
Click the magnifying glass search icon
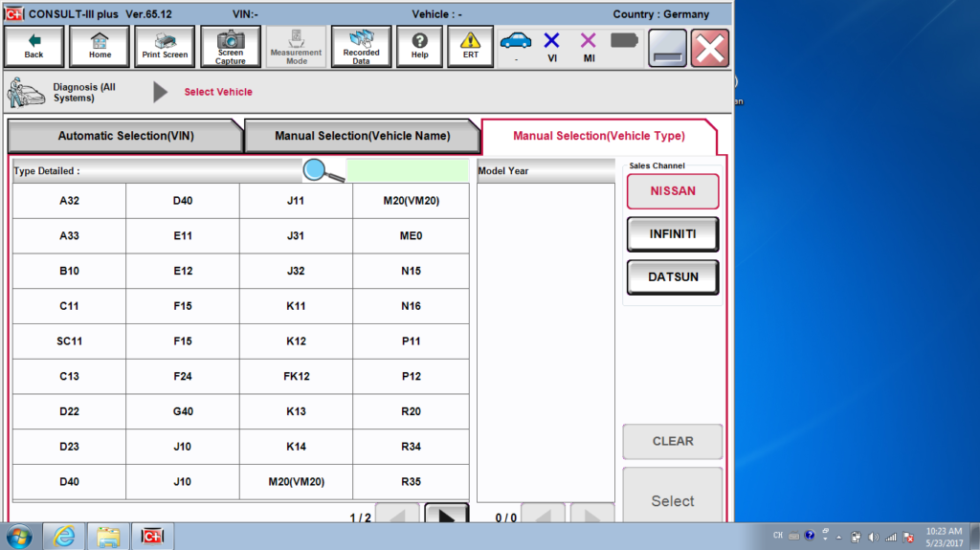click(323, 171)
